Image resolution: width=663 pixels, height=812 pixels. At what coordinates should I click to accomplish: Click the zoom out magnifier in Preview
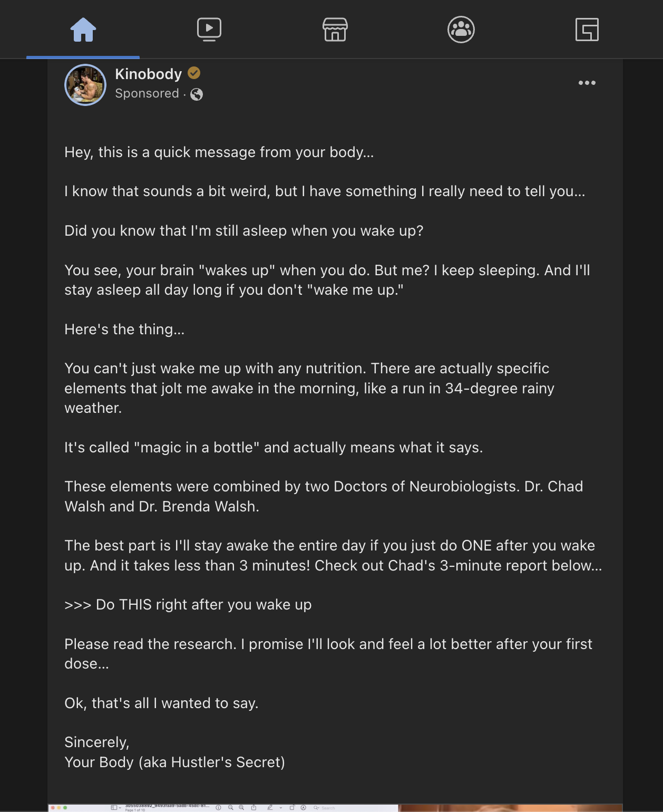tap(230, 808)
